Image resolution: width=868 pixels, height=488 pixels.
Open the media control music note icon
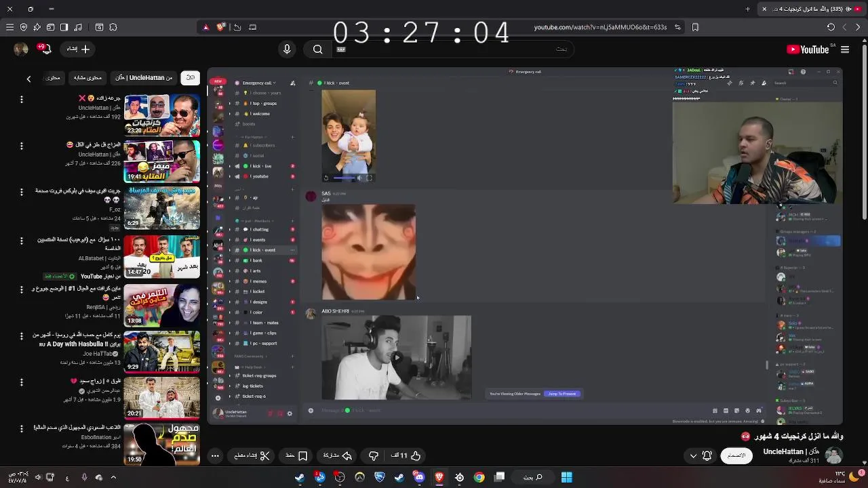78,27
